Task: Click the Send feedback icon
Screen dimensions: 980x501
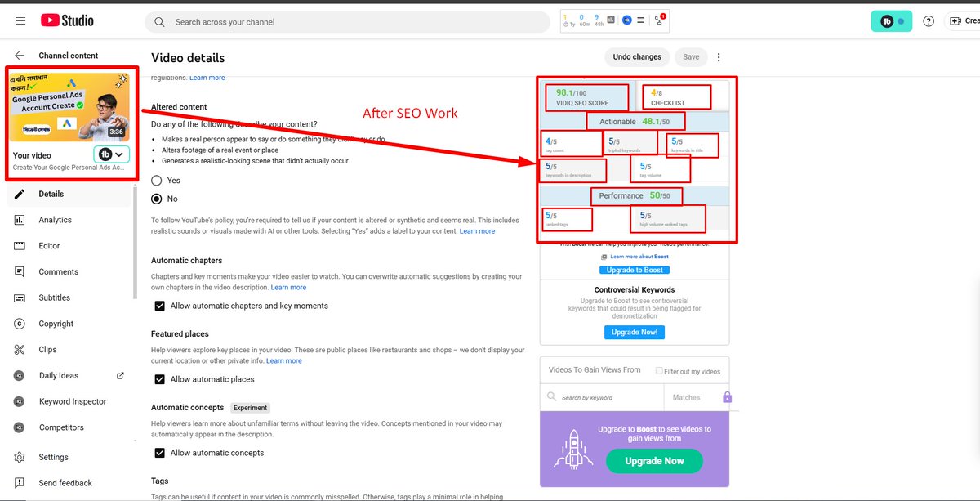Action: coord(20,483)
